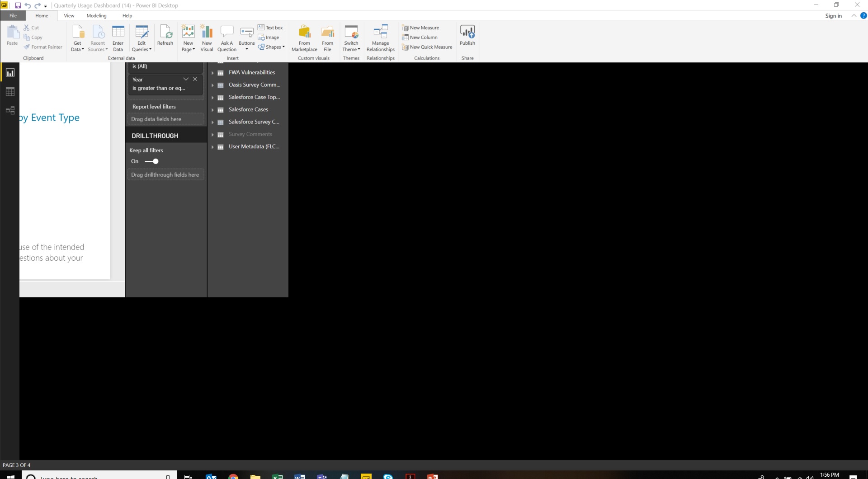The width and height of the screenshot is (868, 479).
Task: Refresh the data sources
Action: pos(165,35)
